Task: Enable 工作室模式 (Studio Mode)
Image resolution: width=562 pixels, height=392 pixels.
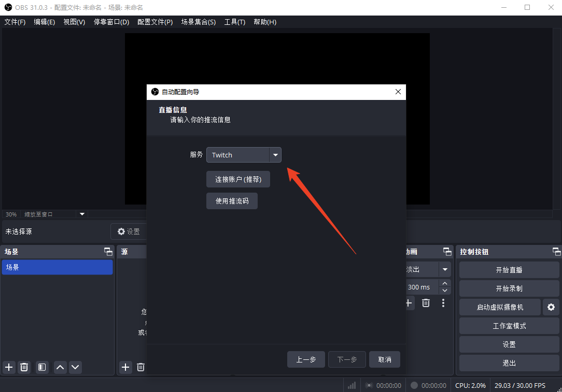Action: (509, 326)
